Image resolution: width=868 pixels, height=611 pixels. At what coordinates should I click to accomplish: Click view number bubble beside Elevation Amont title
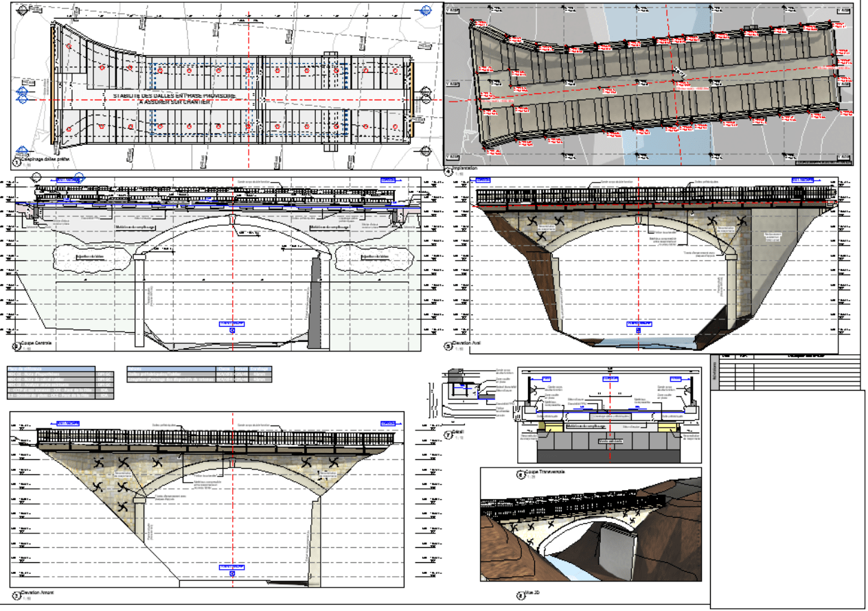15,595
